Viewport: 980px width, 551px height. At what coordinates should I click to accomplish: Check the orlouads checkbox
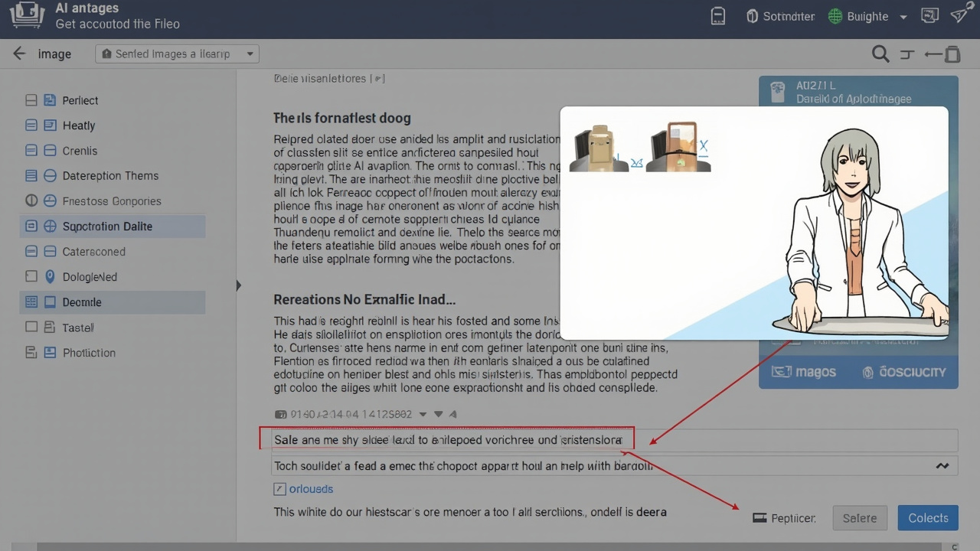279,488
